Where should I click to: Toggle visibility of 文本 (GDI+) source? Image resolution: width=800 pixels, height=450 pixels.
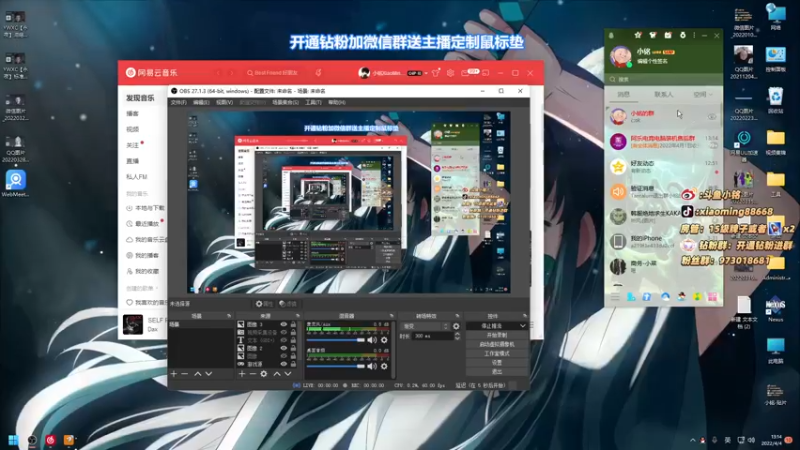tap(284, 340)
